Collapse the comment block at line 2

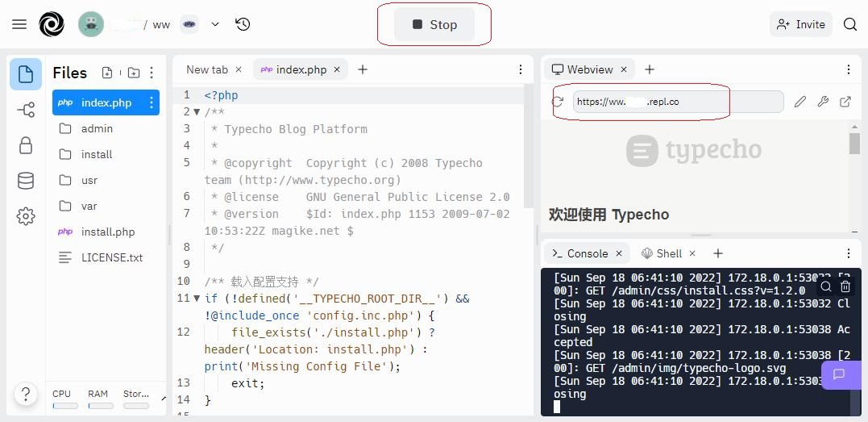click(197, 112)
